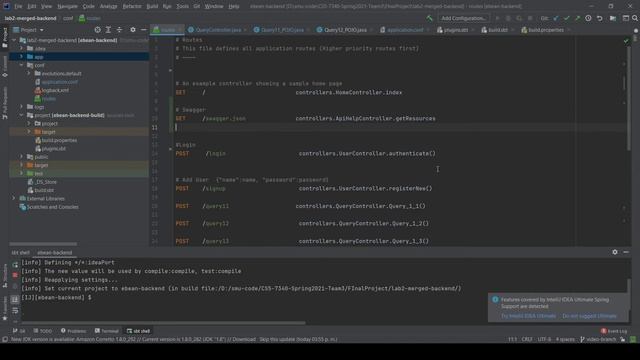Image resolution: width=640 pixels, height=360 pixels.
Task: Collapse the conf folder
Action: coord(22,65)
